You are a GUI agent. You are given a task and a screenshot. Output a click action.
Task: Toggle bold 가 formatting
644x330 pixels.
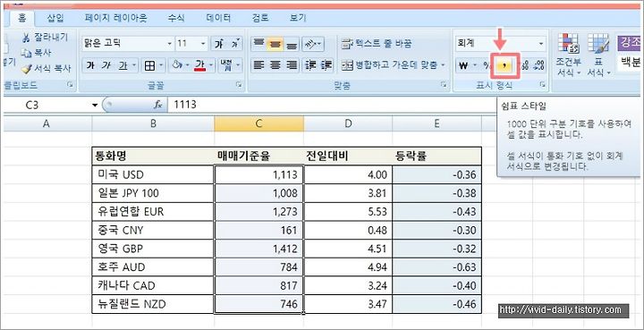90,65
